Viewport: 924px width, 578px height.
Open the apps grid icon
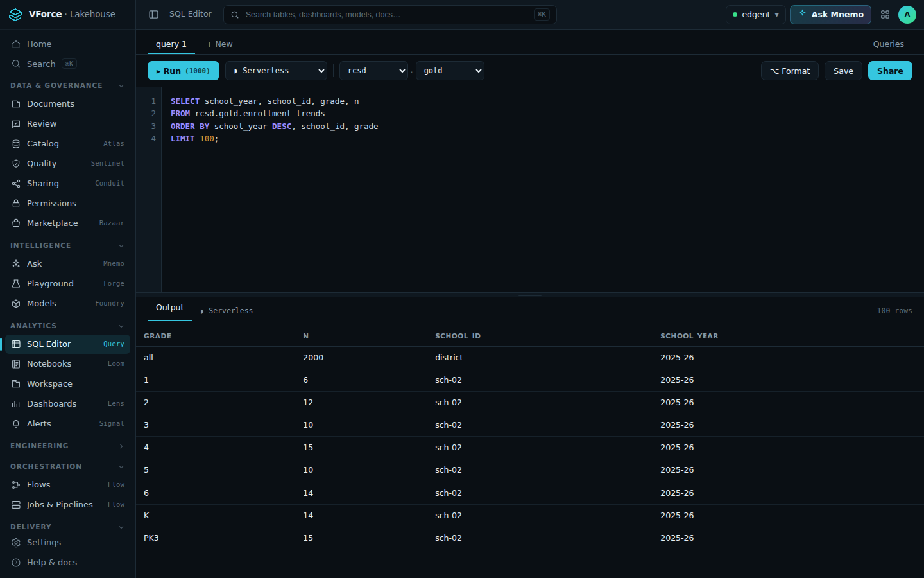tap(885, 14)
